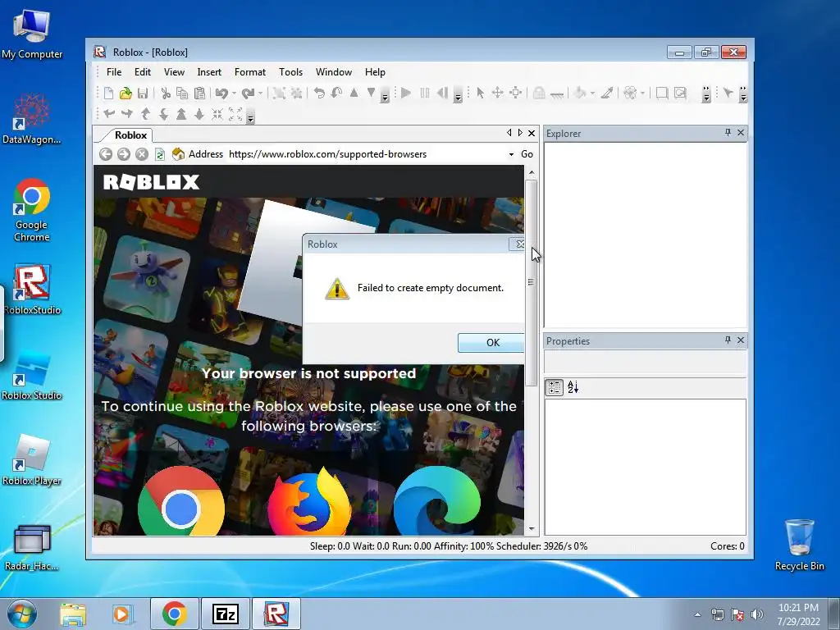Viewport: 840px width, 630px height.
Task: Click the Play triangle icon
Action: (405, 94)
